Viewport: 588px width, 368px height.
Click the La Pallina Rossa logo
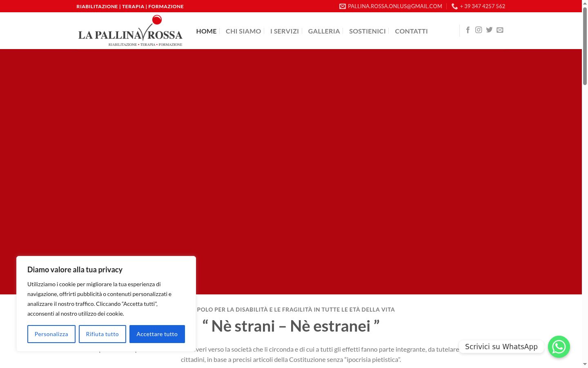(130, 31)
